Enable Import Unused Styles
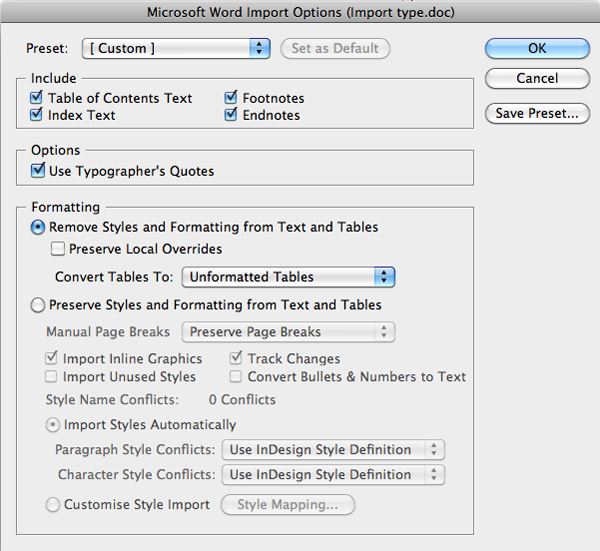 point(51,377)
